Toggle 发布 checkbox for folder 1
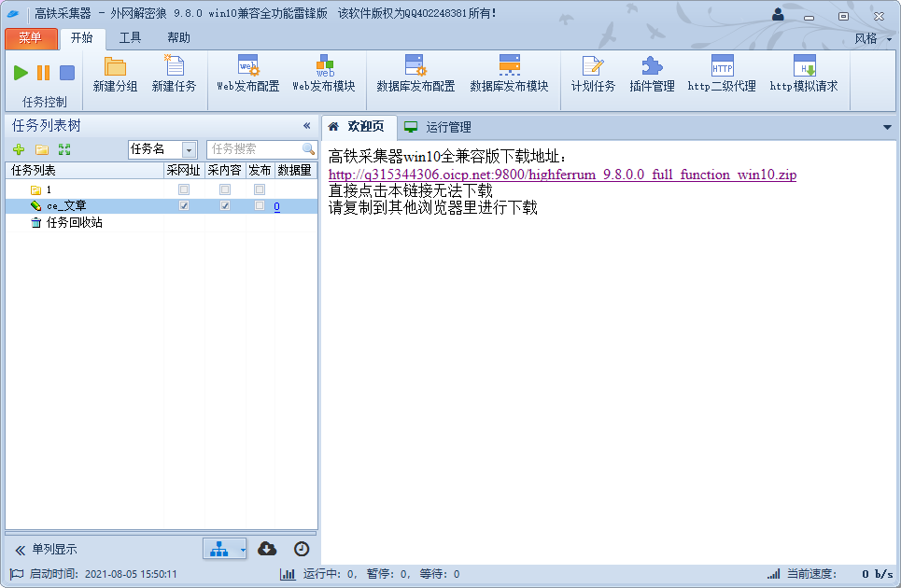Screen dimensions: 901x588 click(x=260, y=189)
